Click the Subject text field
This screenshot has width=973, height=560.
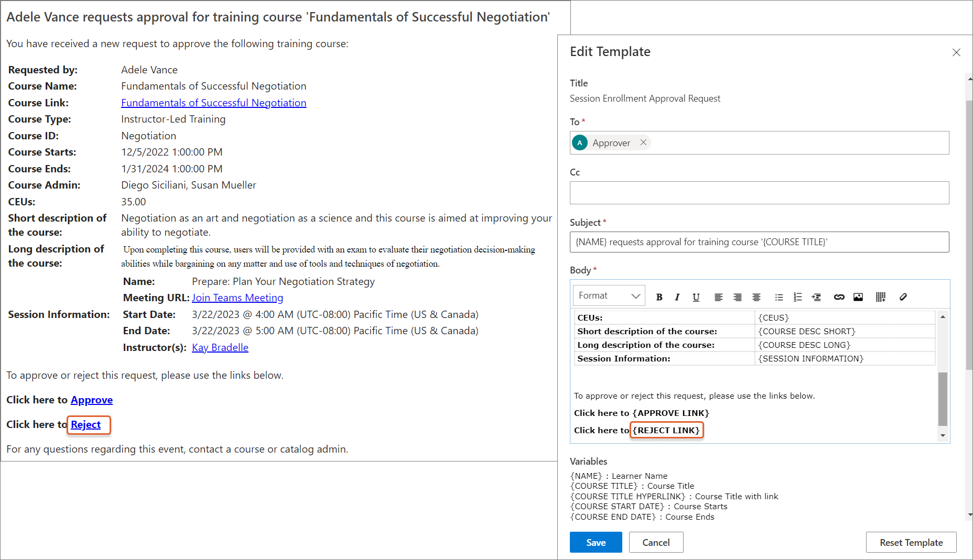[759, 242]
